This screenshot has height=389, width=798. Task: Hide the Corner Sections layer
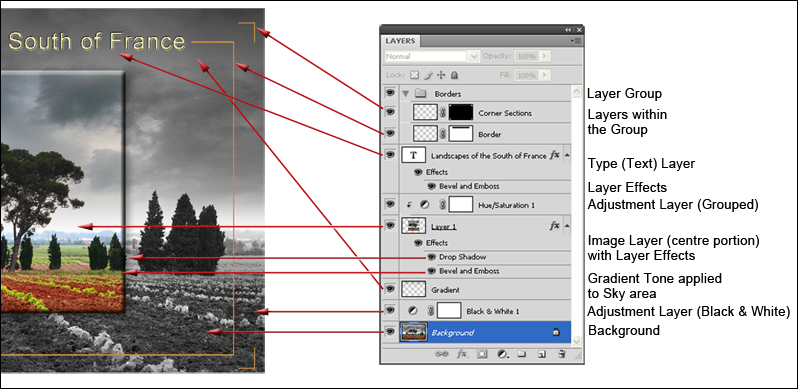coord(390,112)
